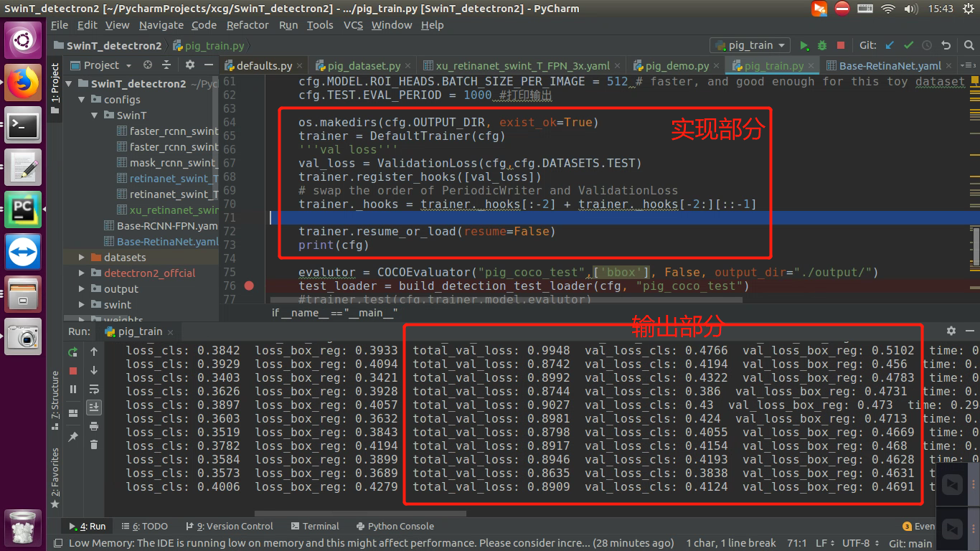Open the Python Console tool window
The width and height of the screenshot is (980, 551).
click(x=394, y=526)
